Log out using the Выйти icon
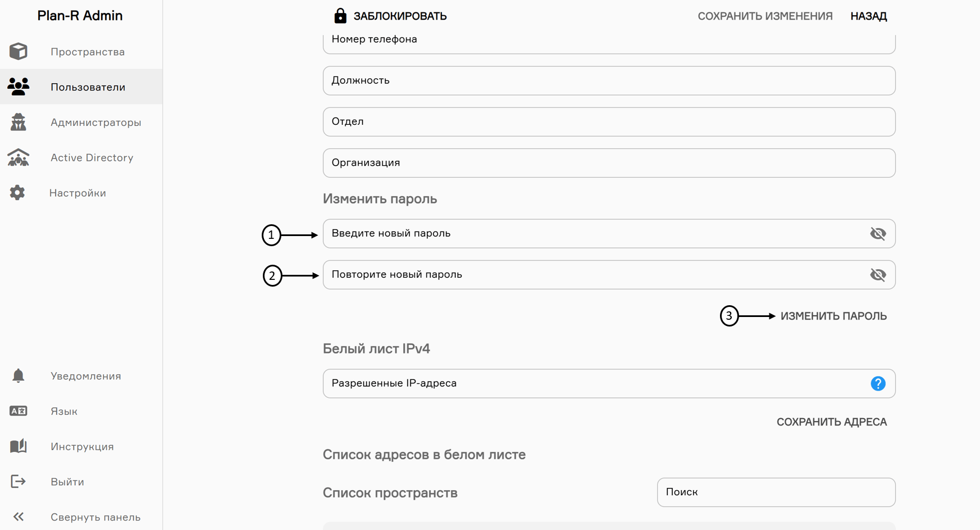 pos(19,482)
